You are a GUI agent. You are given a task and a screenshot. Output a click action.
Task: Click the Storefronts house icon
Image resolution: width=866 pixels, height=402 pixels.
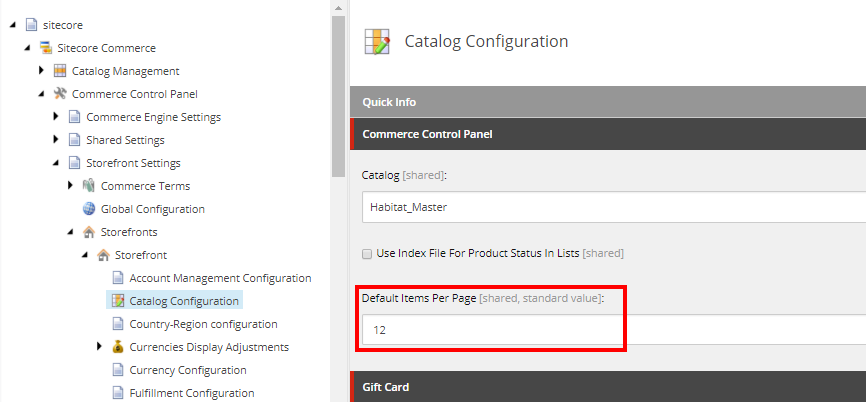coord(89,232)
